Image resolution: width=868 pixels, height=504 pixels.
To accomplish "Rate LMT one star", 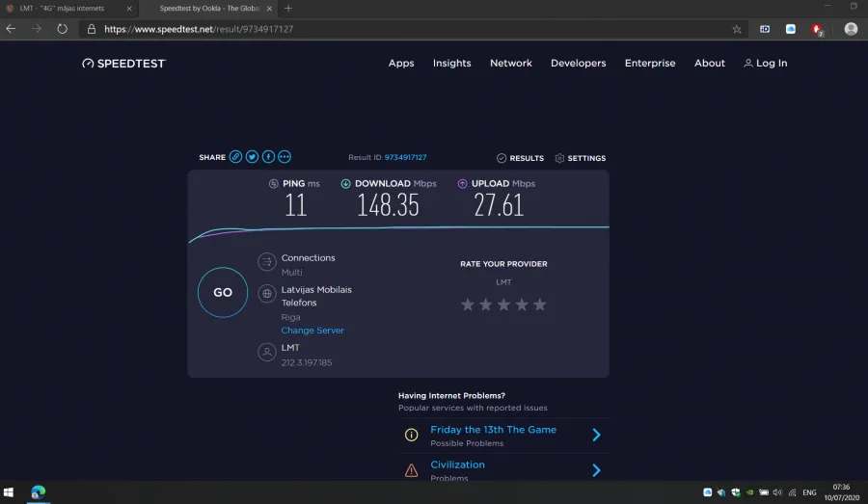I will (x=468, y=305).
